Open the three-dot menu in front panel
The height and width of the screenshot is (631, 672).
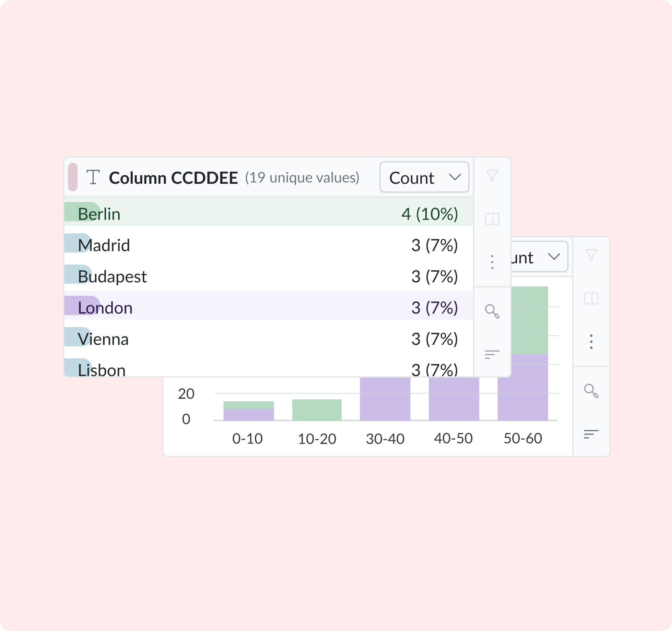click(x=492, y=262)
